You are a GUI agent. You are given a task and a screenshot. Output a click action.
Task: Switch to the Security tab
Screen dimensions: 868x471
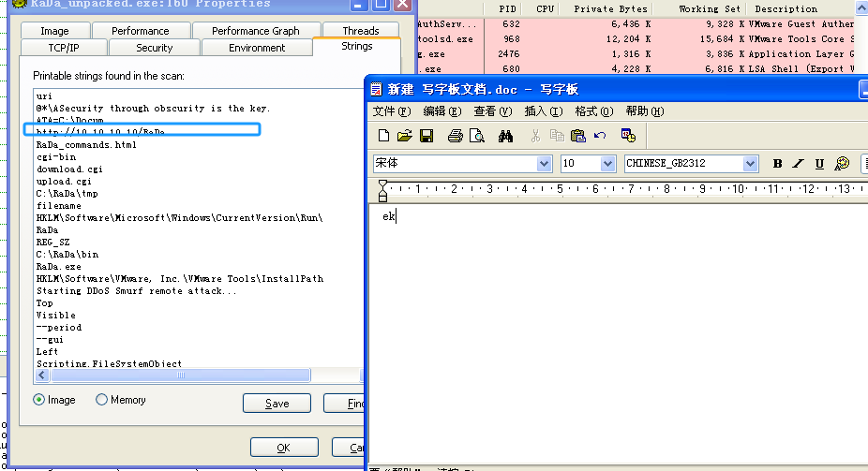[155, 48]
